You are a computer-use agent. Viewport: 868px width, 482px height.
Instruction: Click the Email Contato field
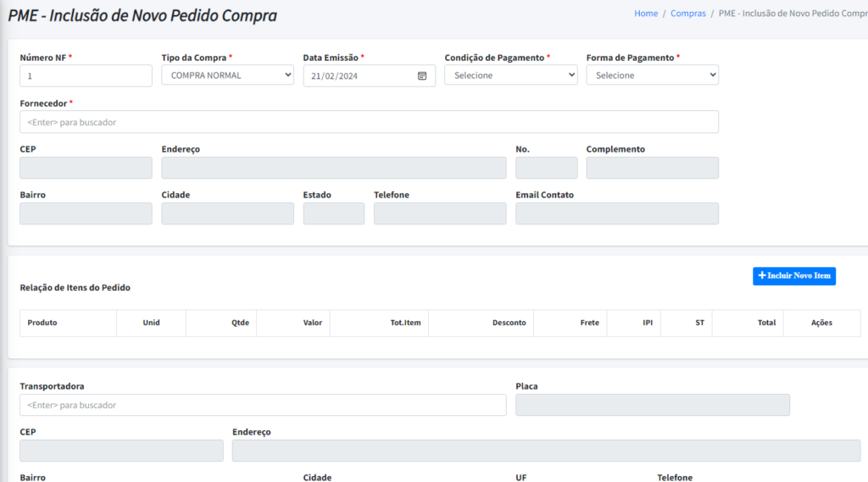[616, 213]
